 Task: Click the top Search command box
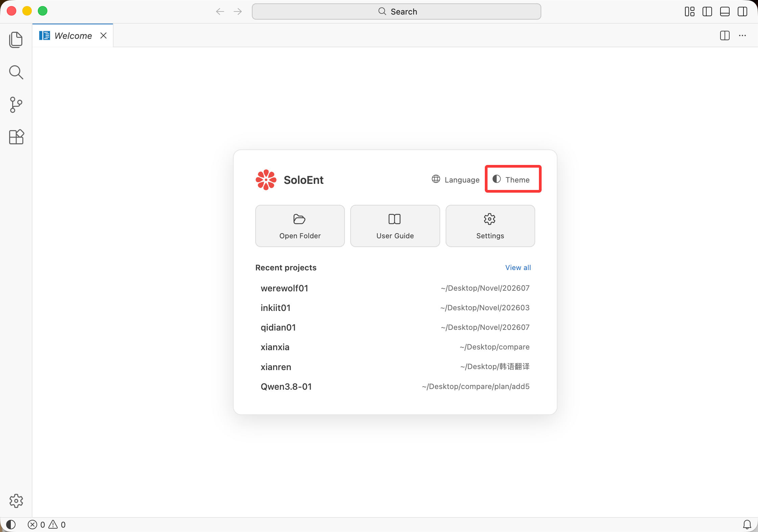(x=396, y=11)
